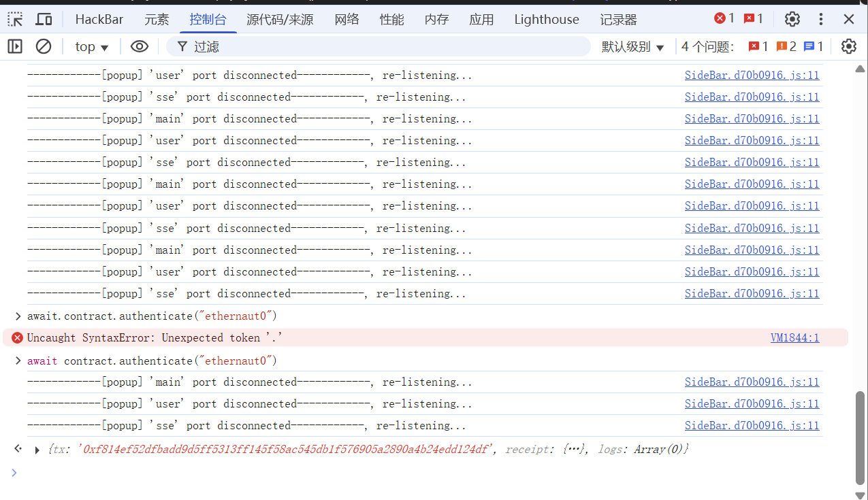This screenshot has height=500, width=868.
Task: Open console settings gear icon
Action: (848, 46)
